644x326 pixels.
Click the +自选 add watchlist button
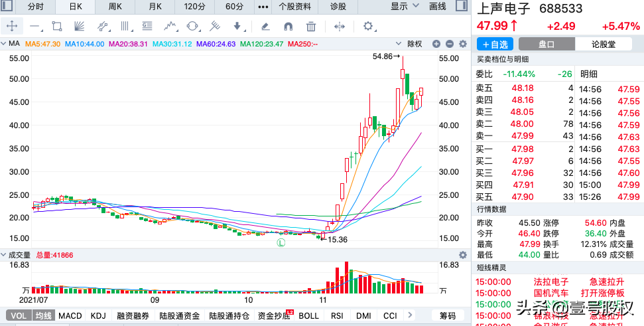point(495,44)
